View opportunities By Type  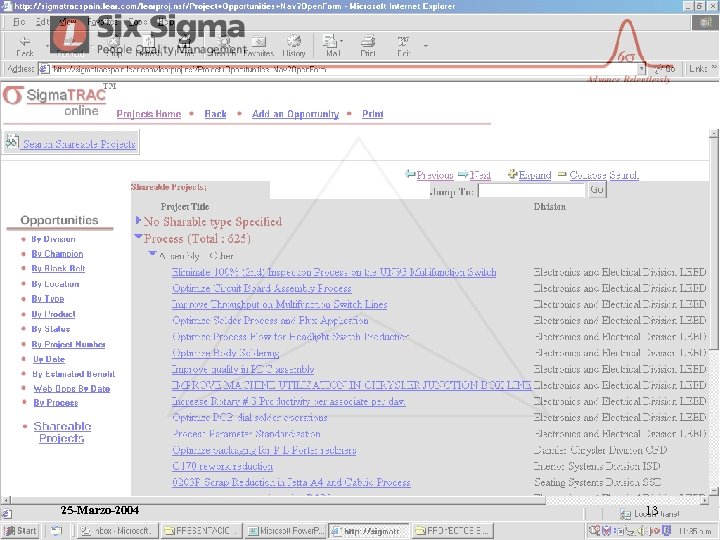pyautogui.click(x=48, y=299)
